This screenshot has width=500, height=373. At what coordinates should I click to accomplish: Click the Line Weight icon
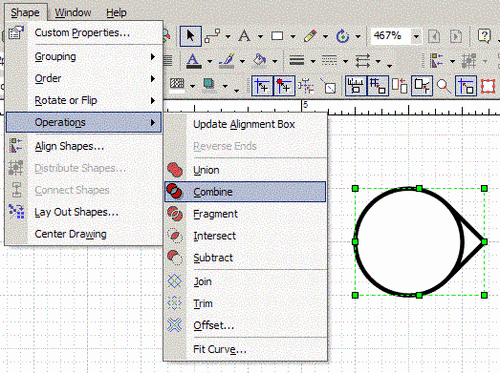pos(297,61)
